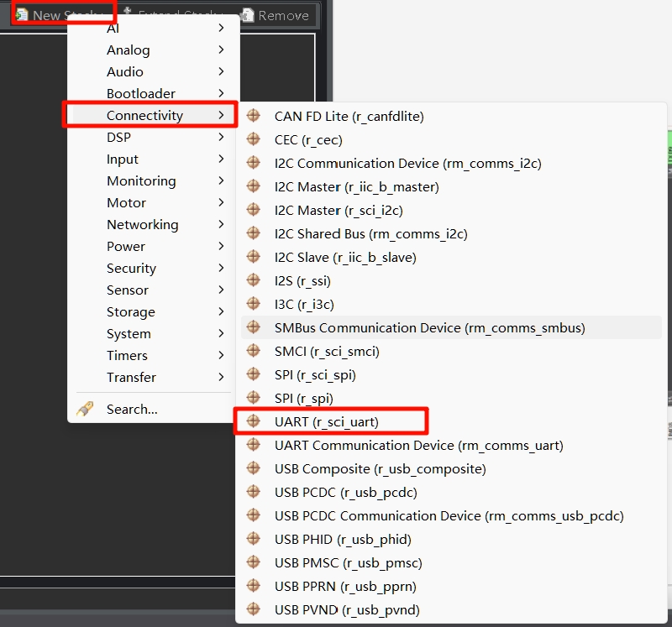
Task: Open the Connectivity menu category
Action: (144, 116)
